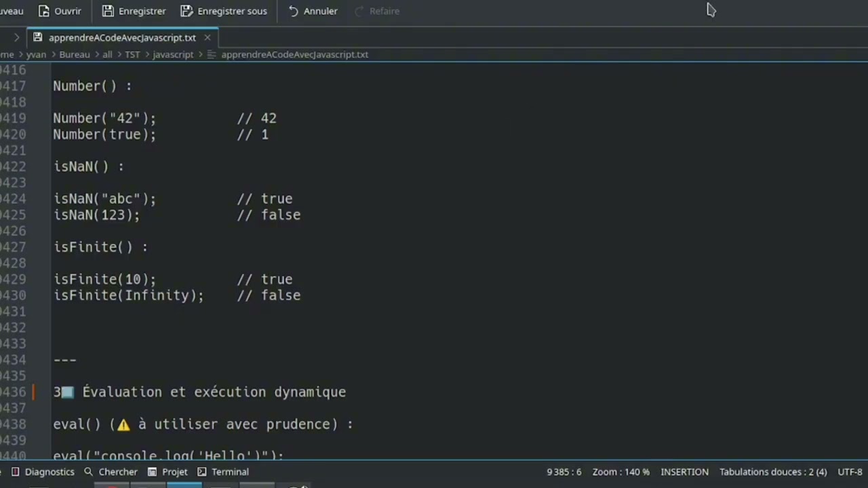
Task: Click the breadcrumb file name apprendreACodeAvecJavascript.txt
Action: click(294, 54)
